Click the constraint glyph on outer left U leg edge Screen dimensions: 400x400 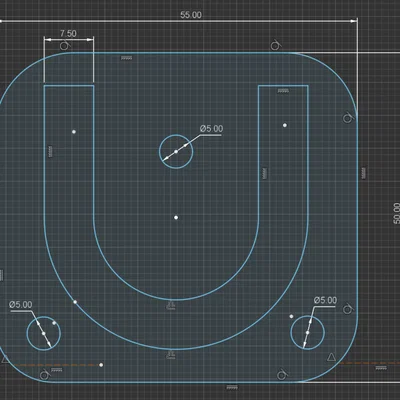(51, 151)
